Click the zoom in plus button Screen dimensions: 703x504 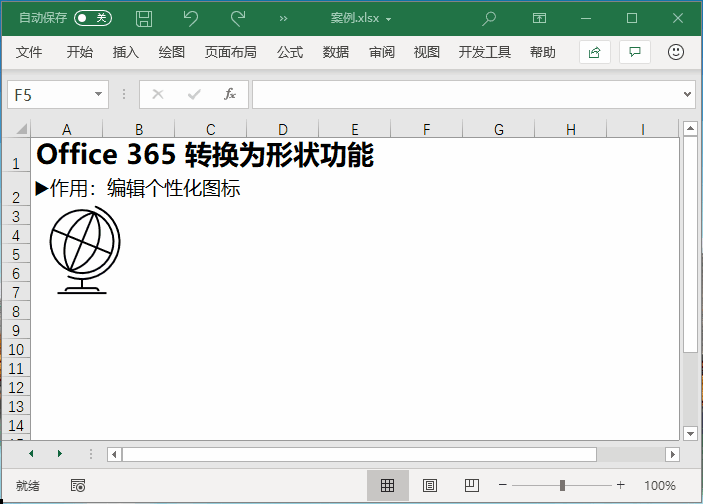621,485
